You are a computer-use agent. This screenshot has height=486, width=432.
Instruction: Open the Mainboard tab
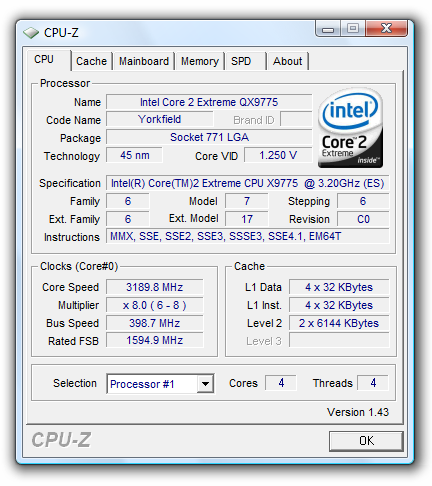(144, 61)
